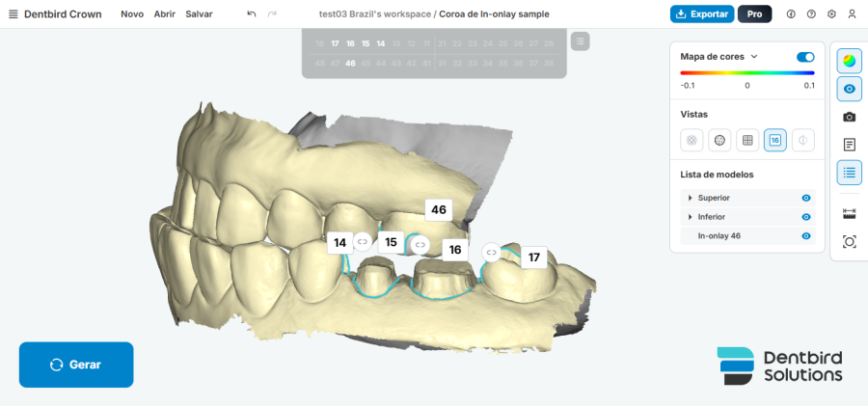Select the measurement ruler tool
Viewport: 868px width, 406px height.
coord(849,212)
